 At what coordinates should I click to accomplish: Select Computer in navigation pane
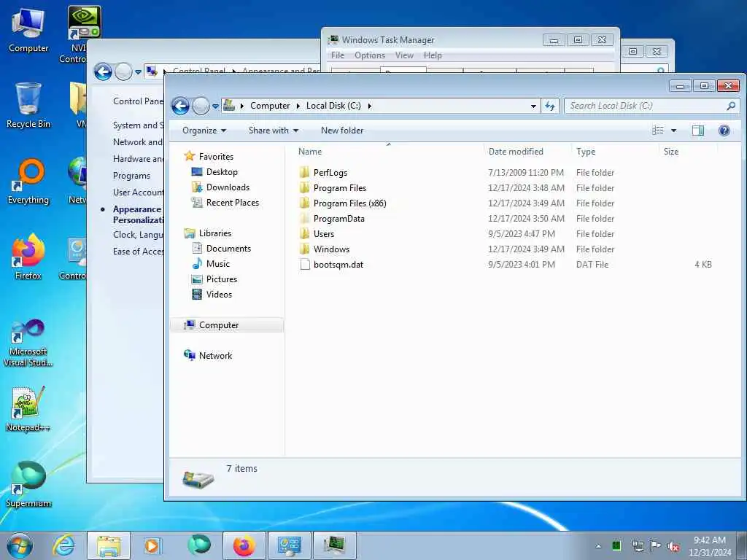(219, 325)
